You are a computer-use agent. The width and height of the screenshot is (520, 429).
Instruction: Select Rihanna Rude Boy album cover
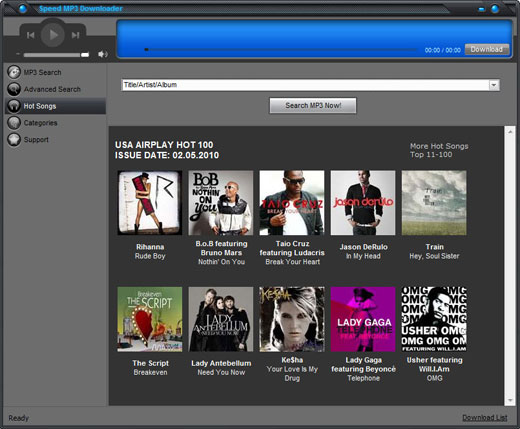tap(150, 203)
